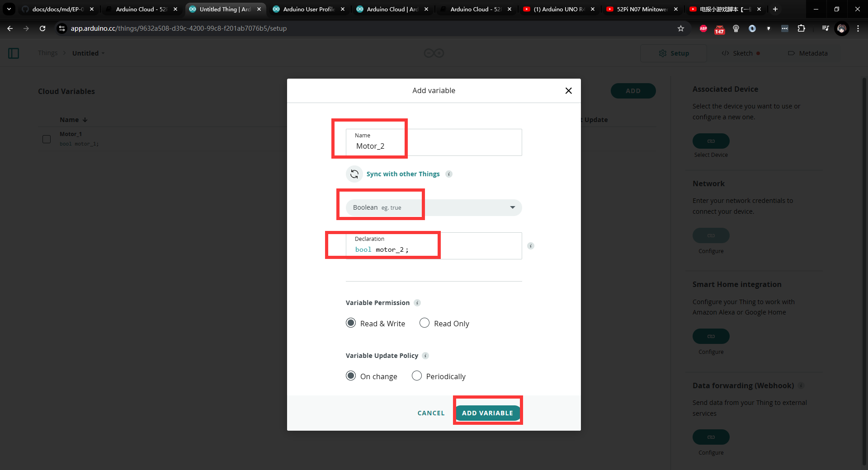This screenshot has height=470, width=868.
Task: Show info for Variable Permission
Action: pyautogui.click(x=417, y=303)
